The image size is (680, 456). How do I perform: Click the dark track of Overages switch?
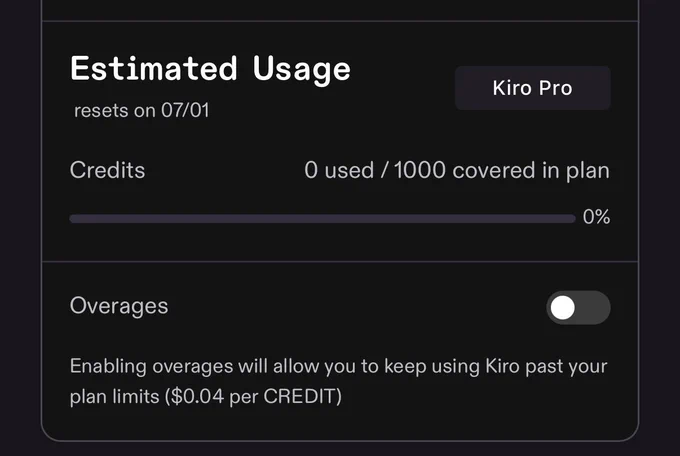tap(593, 308)
